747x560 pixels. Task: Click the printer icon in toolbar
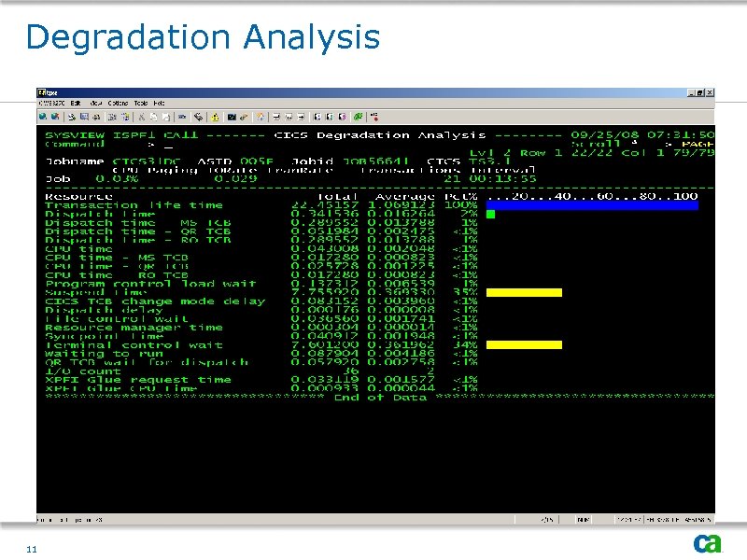(97, 118)
